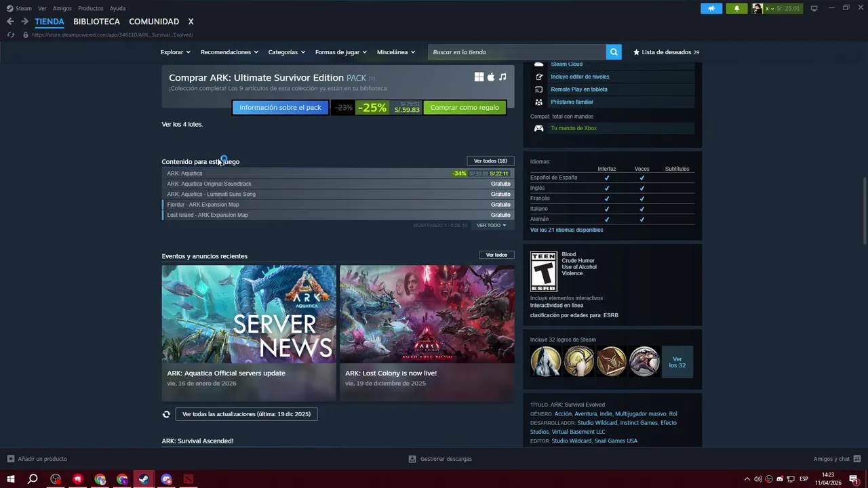Click the Xbox controller icon

538,128
